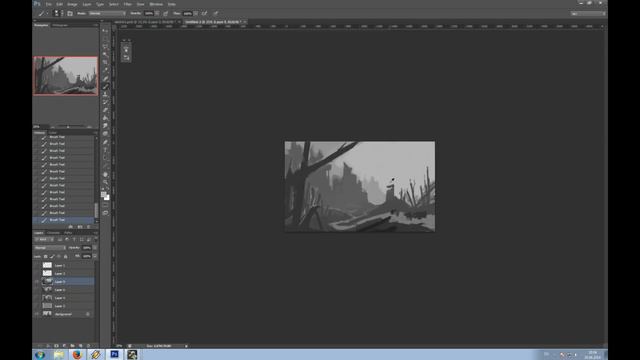Select the Eraser tool
640x360 pixels.
pos(105,110)
